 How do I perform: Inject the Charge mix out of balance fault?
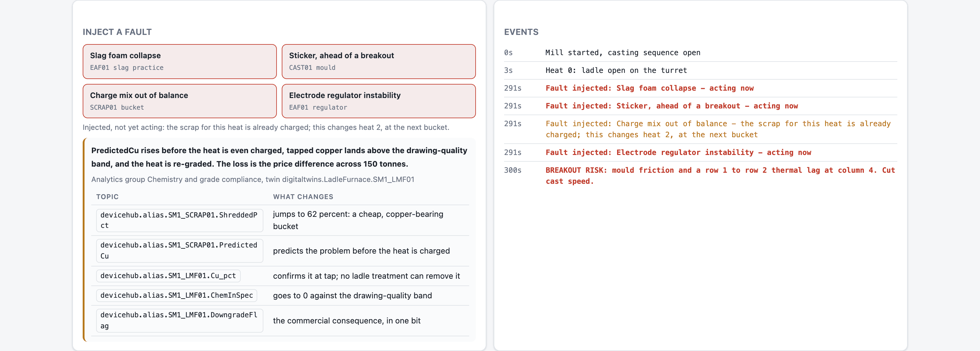coord(179,101)
